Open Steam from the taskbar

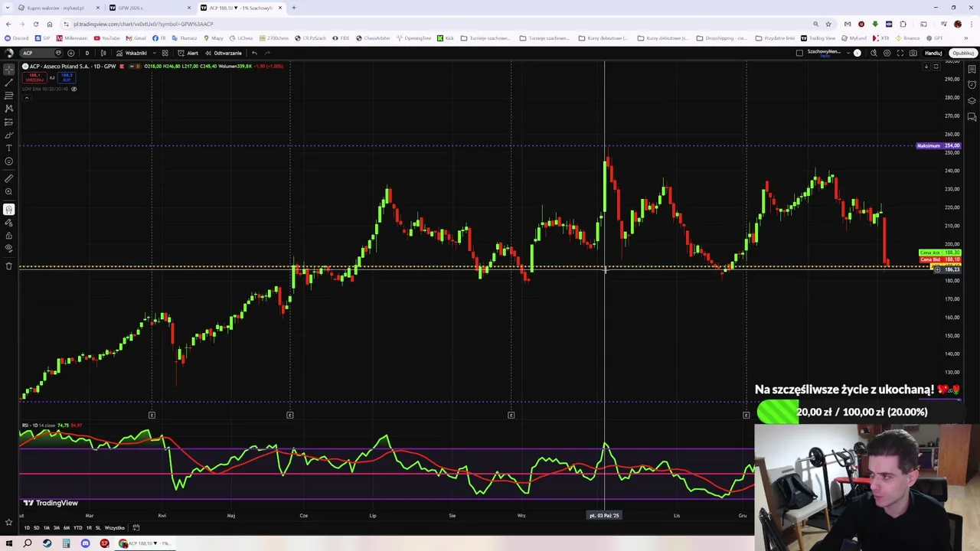(47, 543)
